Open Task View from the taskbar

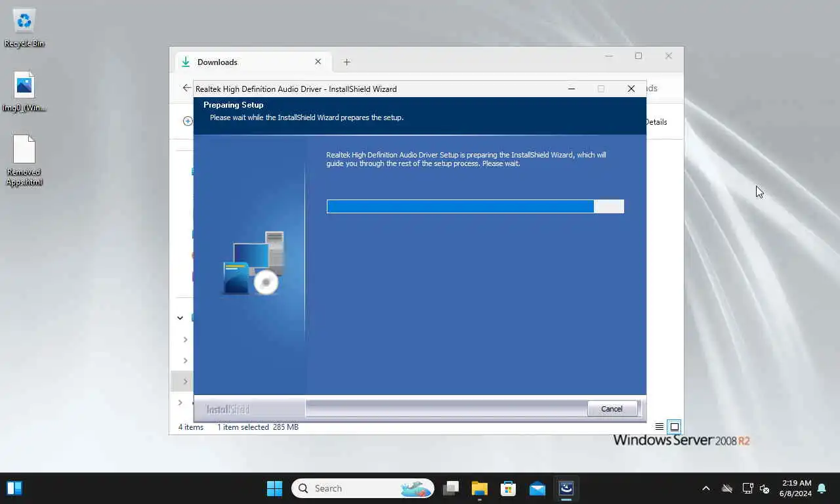point(451,488)
